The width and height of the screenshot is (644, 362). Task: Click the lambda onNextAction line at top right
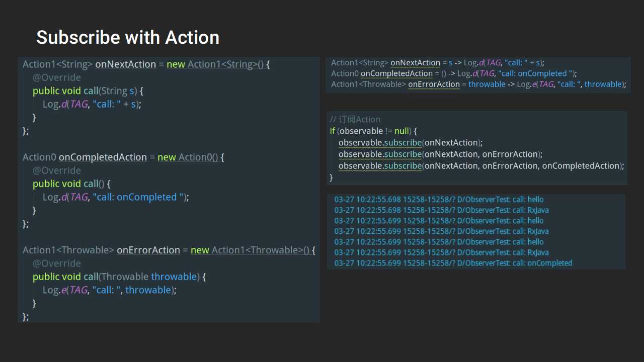click(x=438, y=63)
